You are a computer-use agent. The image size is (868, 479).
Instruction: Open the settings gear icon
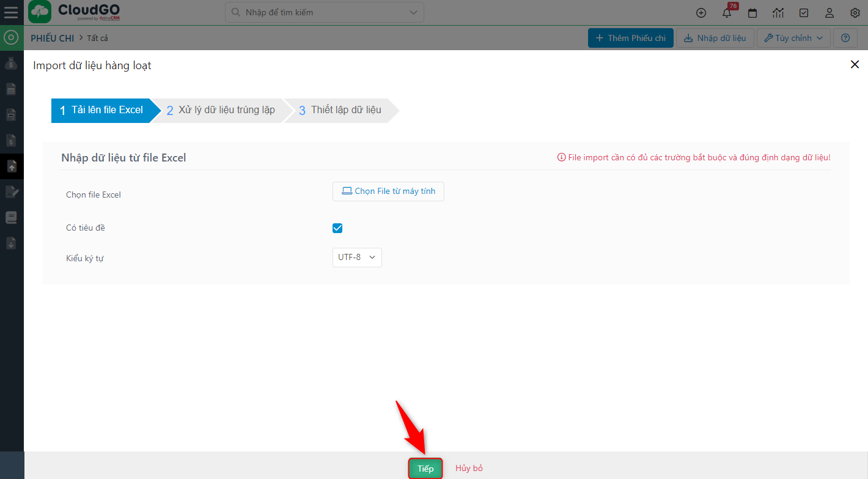[x=855, y=12]
